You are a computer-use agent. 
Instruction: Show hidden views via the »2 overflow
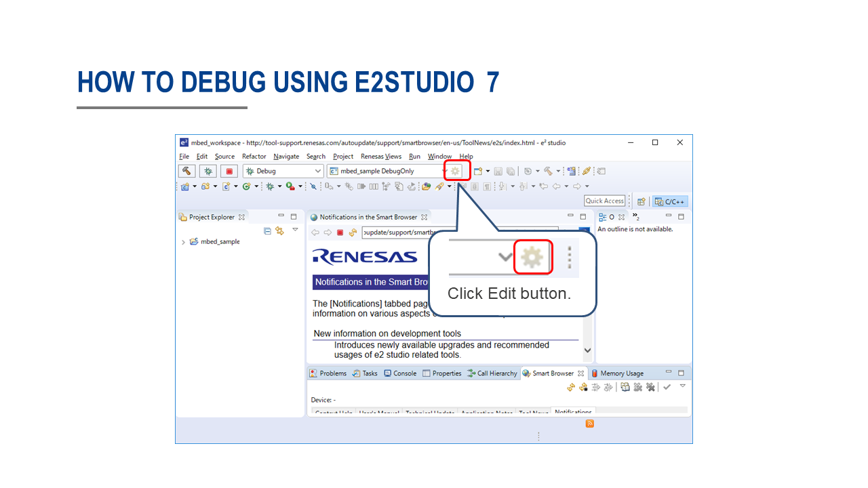tap(636, 217)
